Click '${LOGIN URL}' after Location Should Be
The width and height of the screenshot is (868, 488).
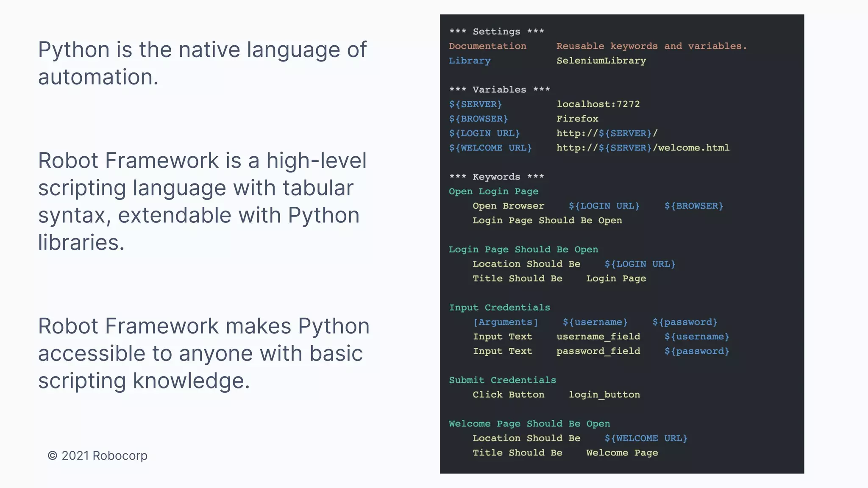pyautogui.click(x=640, y=264)
